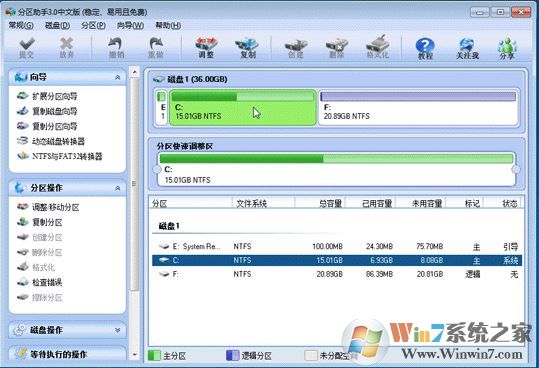539x368 pixels.
Task: Click 擦除分区 in the sidebar
Action: [x=40, y=298]
